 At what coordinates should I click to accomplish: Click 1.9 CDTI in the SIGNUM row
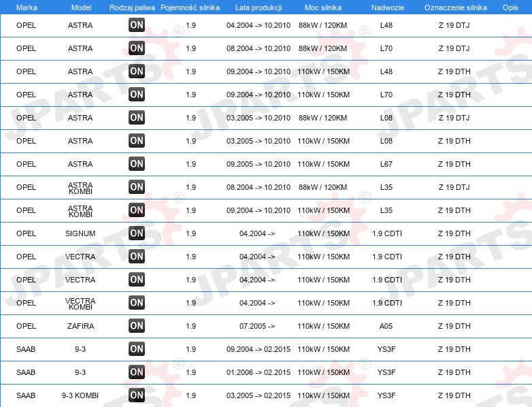[x=387, y=233]
